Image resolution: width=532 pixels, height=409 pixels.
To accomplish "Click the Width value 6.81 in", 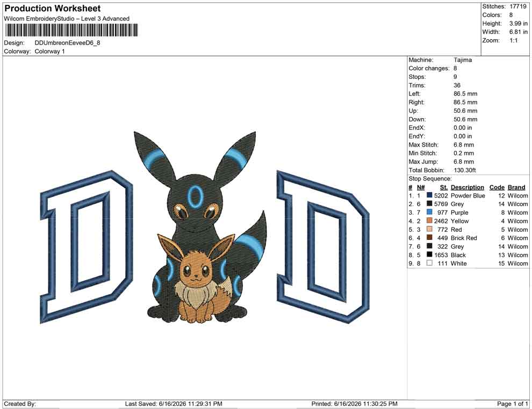I will (519, 32).
